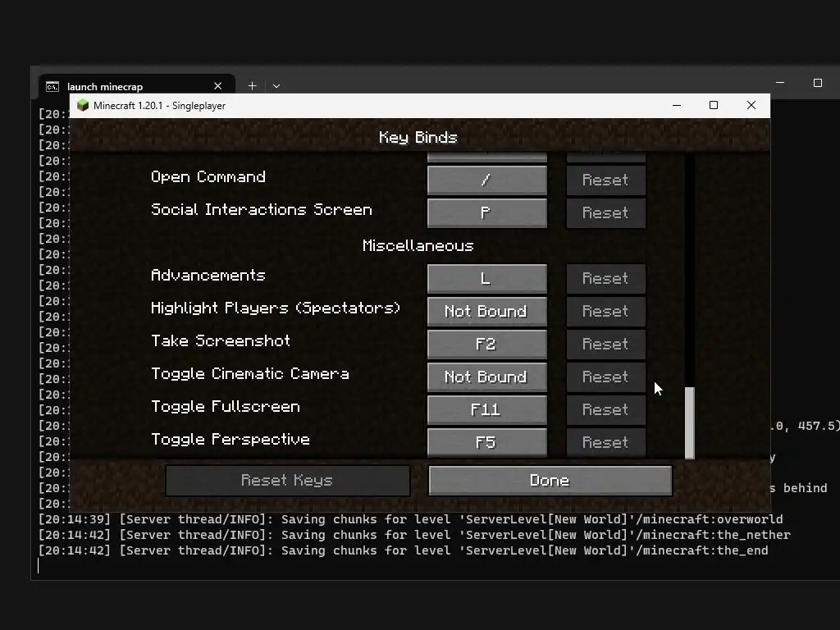Click the Toggle Perspective label

click(231, 440)
